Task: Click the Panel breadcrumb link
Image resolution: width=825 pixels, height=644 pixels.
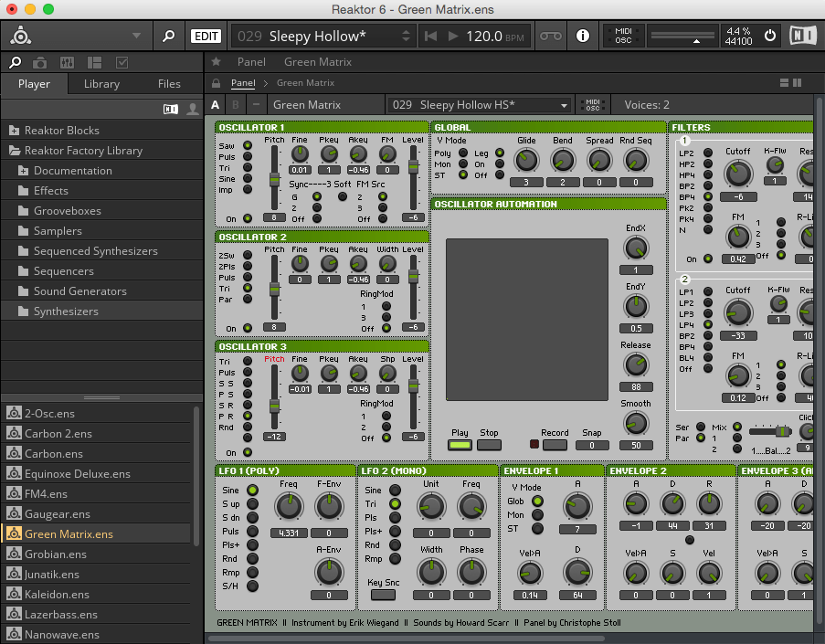Action: (x=243, y=82)
